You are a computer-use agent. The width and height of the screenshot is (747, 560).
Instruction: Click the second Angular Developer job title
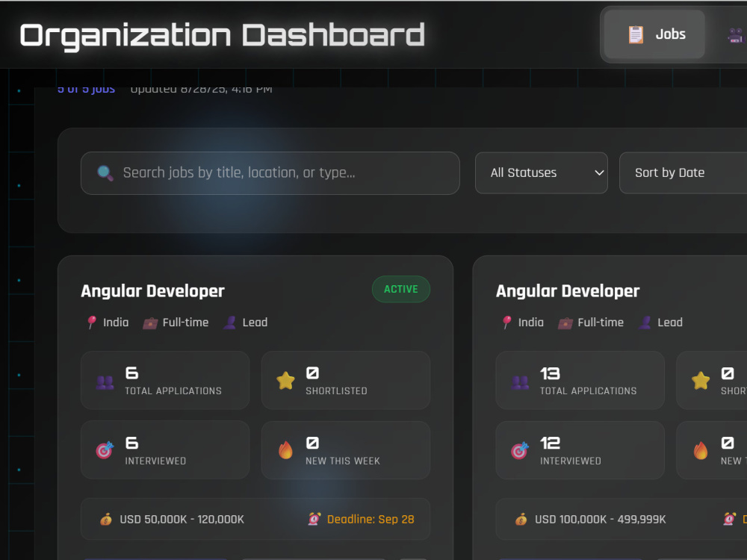(x=568, y=291)
